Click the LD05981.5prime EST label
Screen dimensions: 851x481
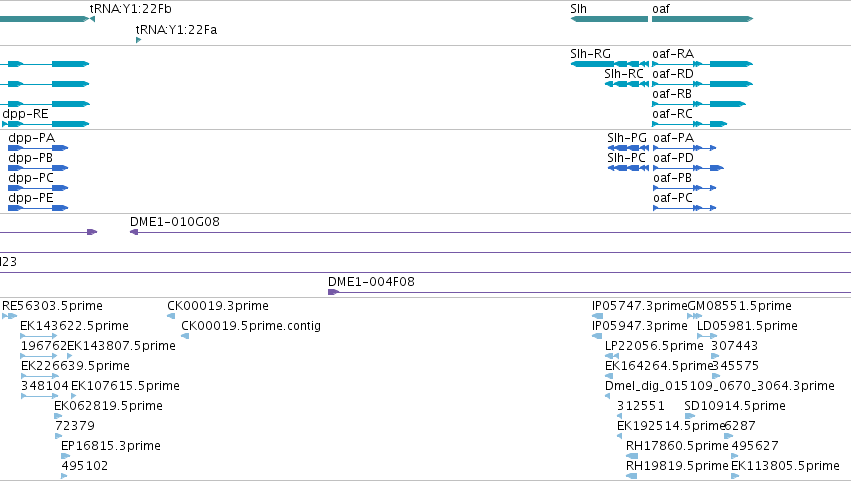click(x=747, y=326)
